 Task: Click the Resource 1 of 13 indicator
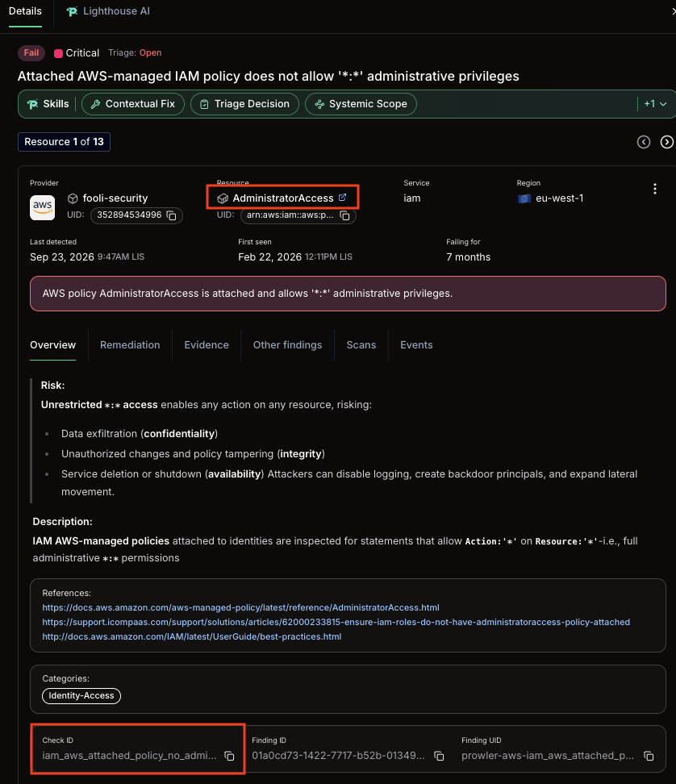tap(64, 142)
